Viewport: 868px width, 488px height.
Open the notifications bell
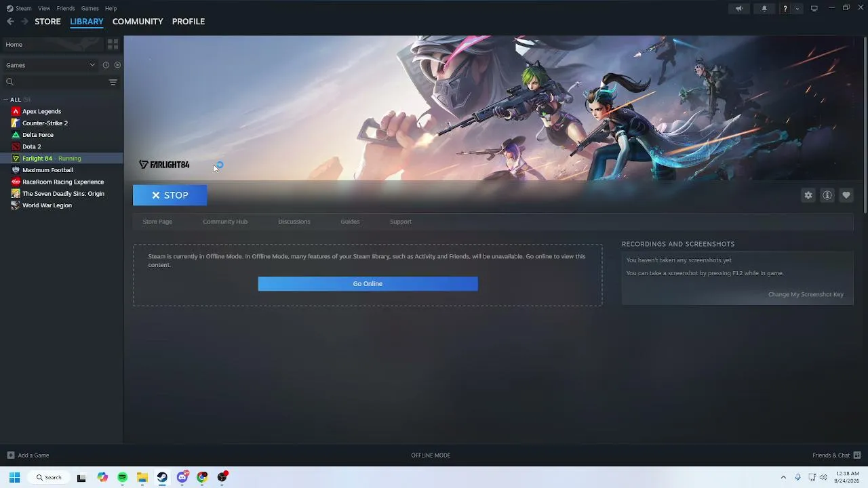coord(764,9)
